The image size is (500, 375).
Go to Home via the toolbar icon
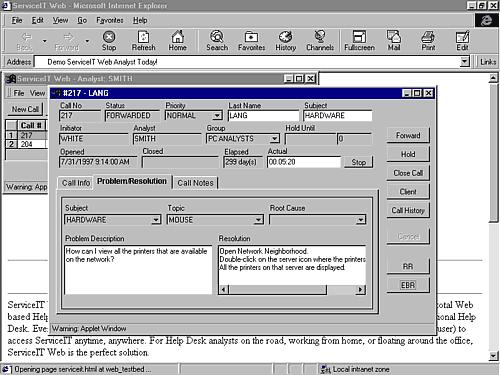(177, 41)
